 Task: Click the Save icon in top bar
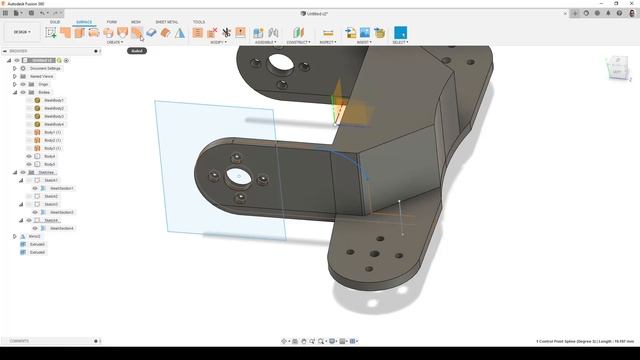pos(31,13)
